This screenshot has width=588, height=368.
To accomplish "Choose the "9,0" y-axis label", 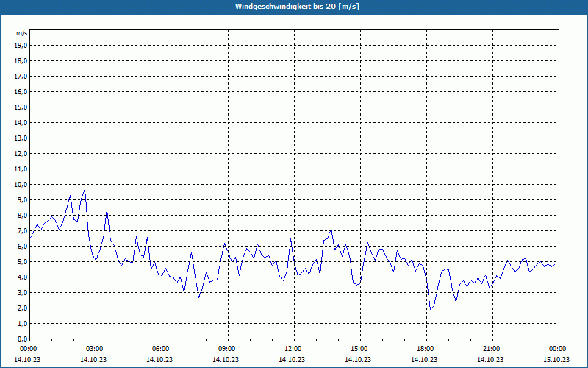I will coord(22,199).
